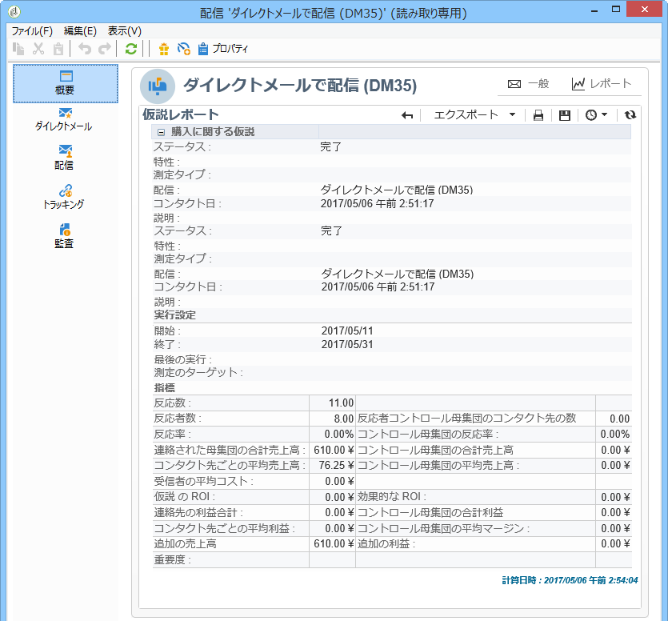The height and width of the screenshot is (621, 672).
Task: Click コントロール母集団の平均マージン label
Action: coord(443,528)
